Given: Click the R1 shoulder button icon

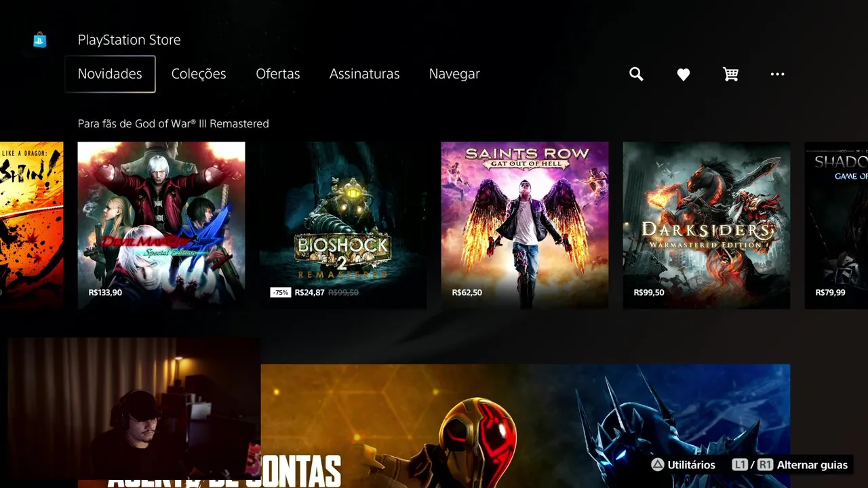Looking at the screenshot, I should click(x=765, y=465).
